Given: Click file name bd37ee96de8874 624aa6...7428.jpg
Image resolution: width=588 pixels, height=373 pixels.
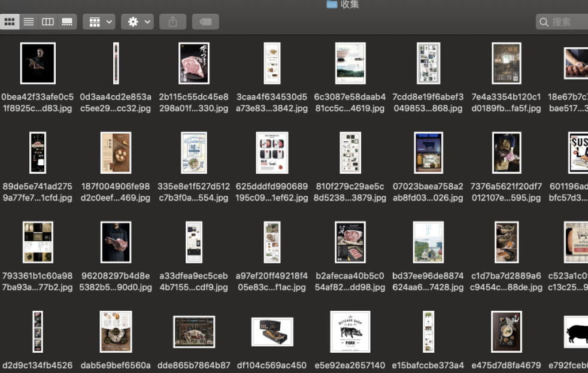Looking at the screenshot, I should tap(428, 281).
